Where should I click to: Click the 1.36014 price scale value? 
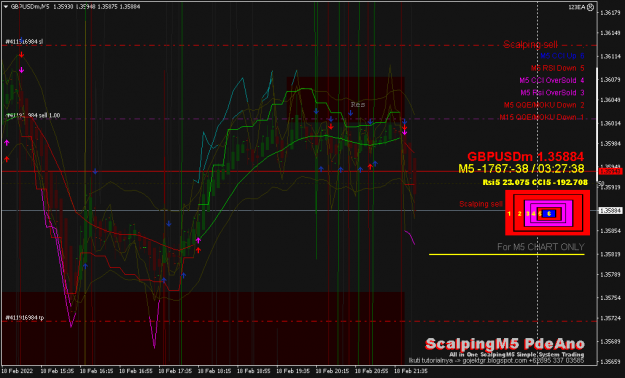click(609, 123)
